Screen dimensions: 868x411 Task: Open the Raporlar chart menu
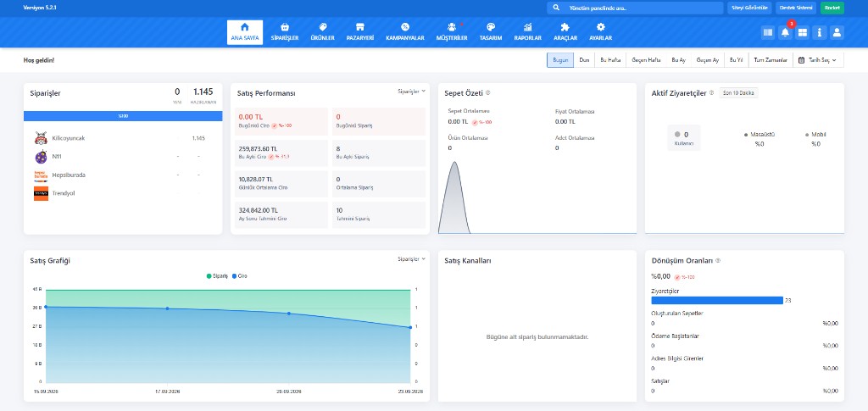click(527, 32)
